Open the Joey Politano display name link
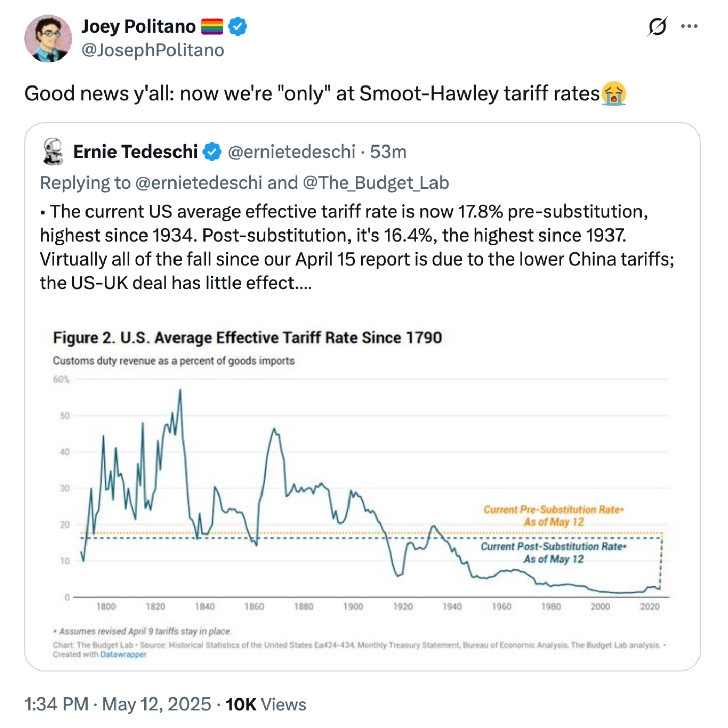 click(x=138, y=26)
